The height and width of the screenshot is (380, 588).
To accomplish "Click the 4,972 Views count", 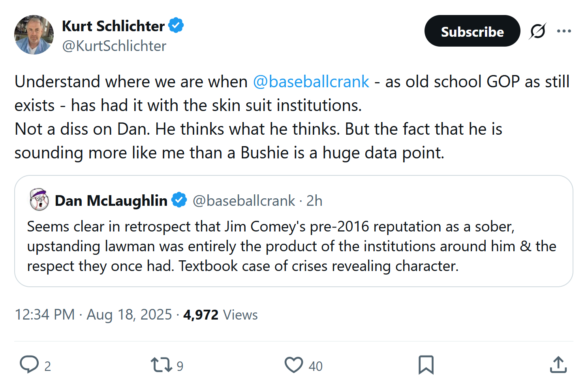I will pyautogui.click(x=220, y=315).
